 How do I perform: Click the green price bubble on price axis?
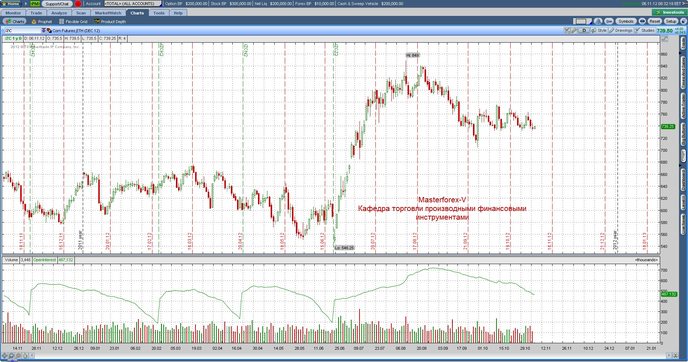pos(667,126)
